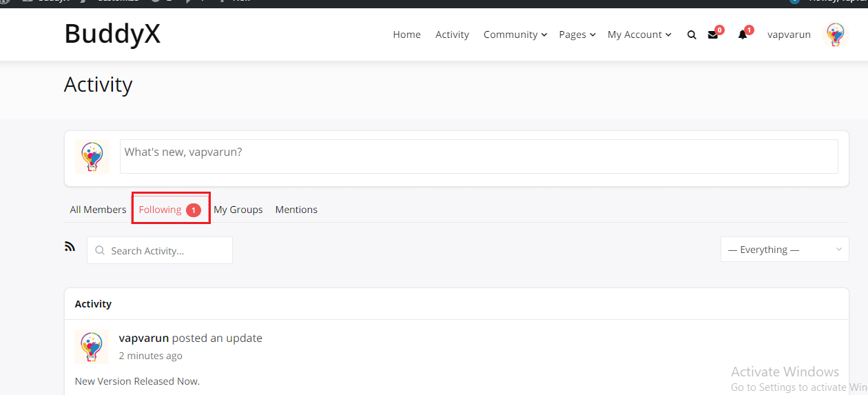868x395 pixels.
Task: Open the search magnifier in header
Action: click(692, 34)
